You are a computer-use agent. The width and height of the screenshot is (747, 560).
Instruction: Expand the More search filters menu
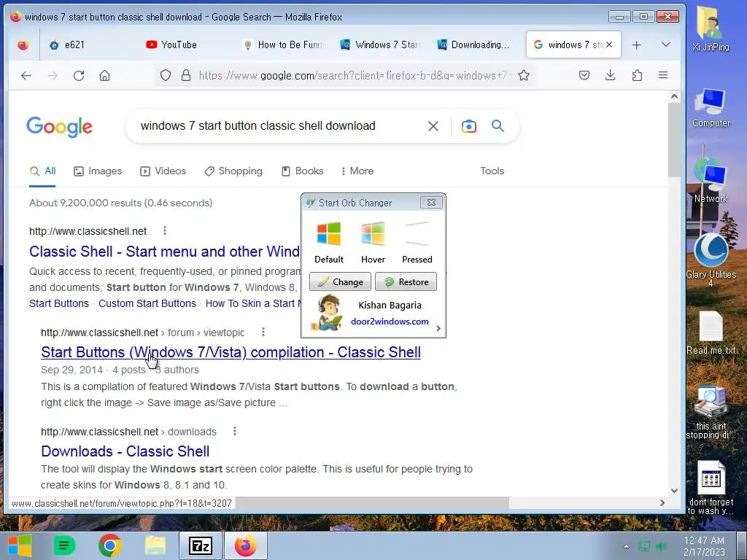(x=357, y=171)
